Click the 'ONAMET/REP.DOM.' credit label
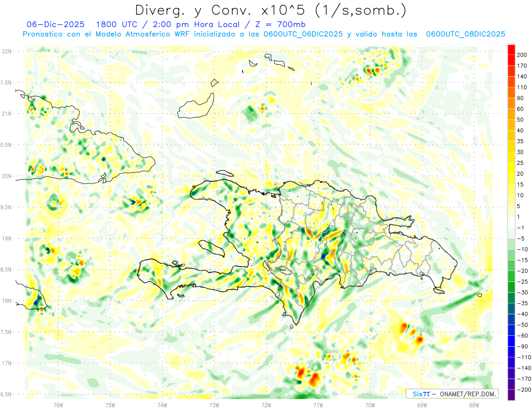 pyautogui.click(x=467, y=394)
